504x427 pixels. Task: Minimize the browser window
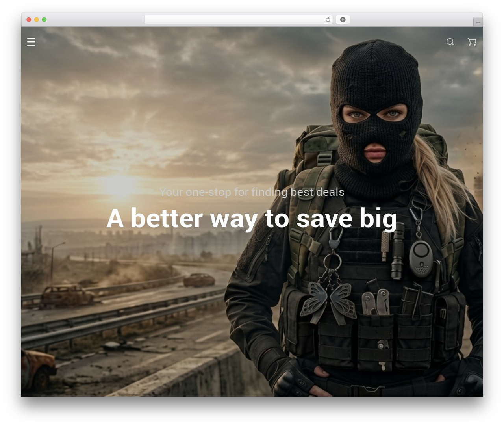pyautogui.click(x=37, y=20)
